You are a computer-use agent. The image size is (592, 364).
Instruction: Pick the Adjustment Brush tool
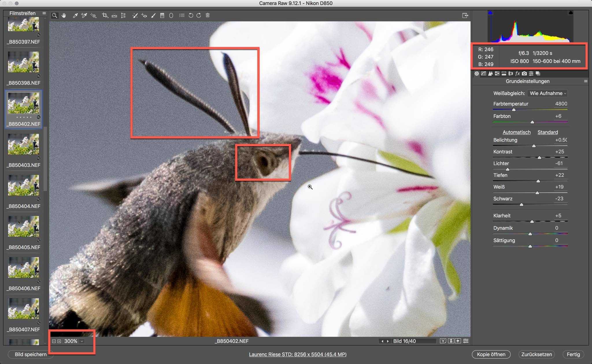click(x=153, y=15)
